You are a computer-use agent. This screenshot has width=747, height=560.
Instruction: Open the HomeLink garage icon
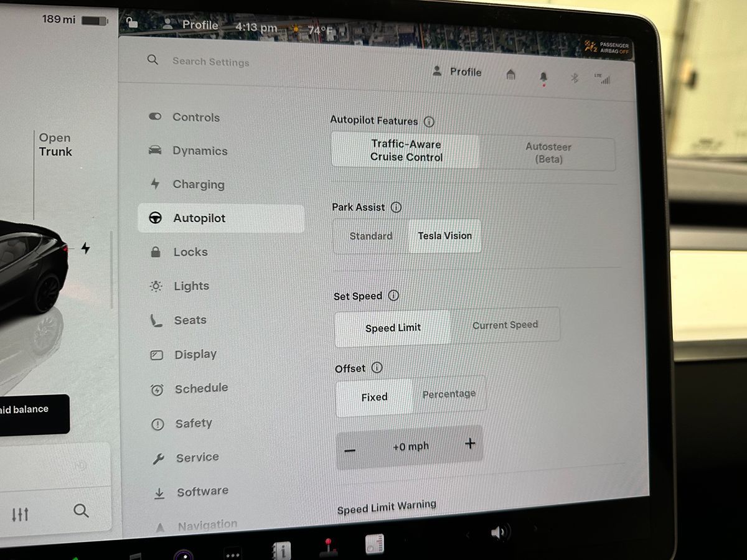(511, 75)
